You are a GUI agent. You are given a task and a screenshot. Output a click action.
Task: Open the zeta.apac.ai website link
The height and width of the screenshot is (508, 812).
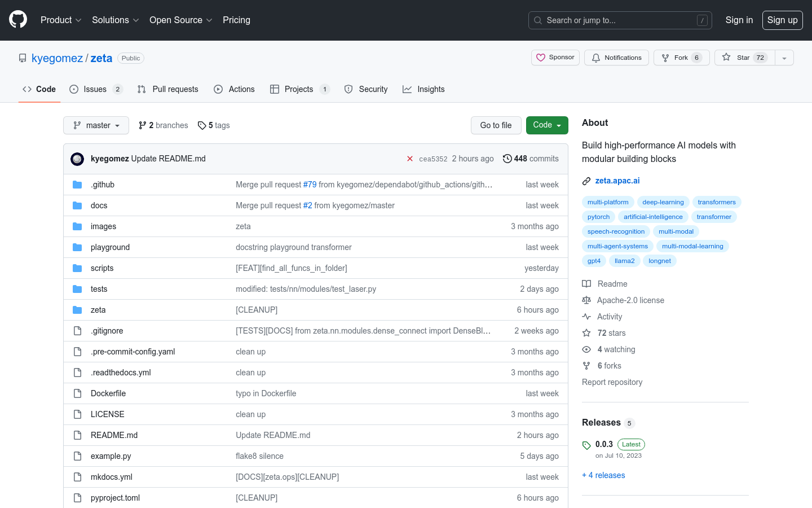click(x=617, y=181)
